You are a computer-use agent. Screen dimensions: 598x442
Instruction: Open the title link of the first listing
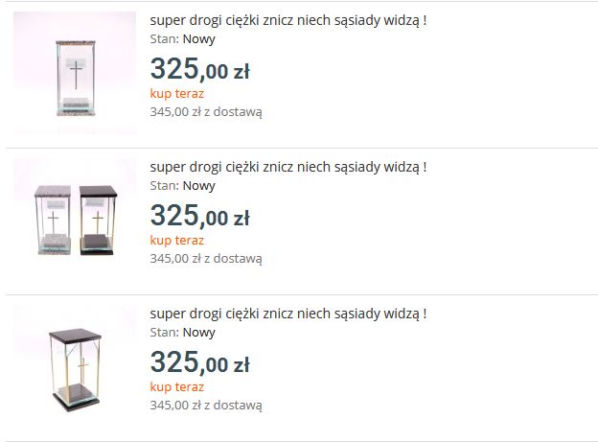(x=288, y=20)
